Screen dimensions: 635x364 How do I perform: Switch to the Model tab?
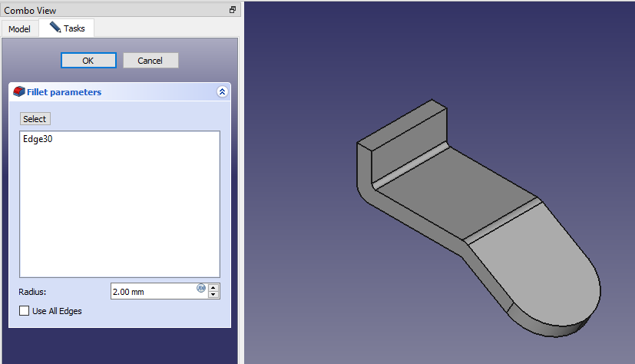[19, 29]
